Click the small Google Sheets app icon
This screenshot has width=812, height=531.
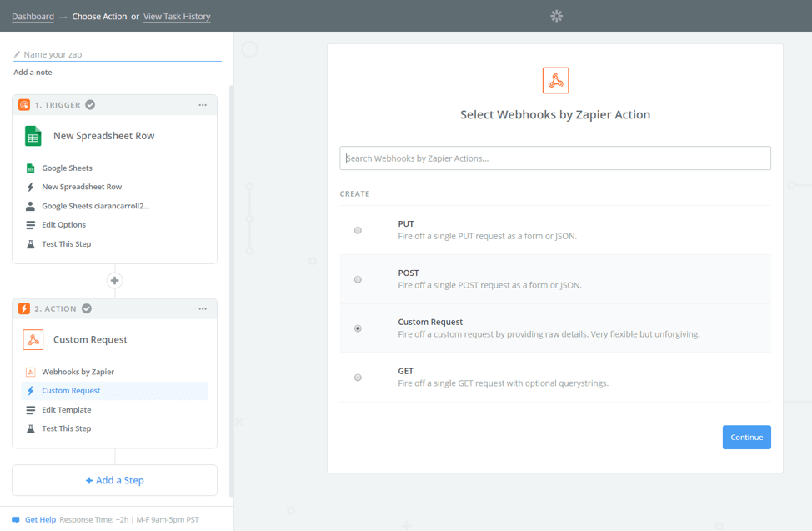click(31, 168)
